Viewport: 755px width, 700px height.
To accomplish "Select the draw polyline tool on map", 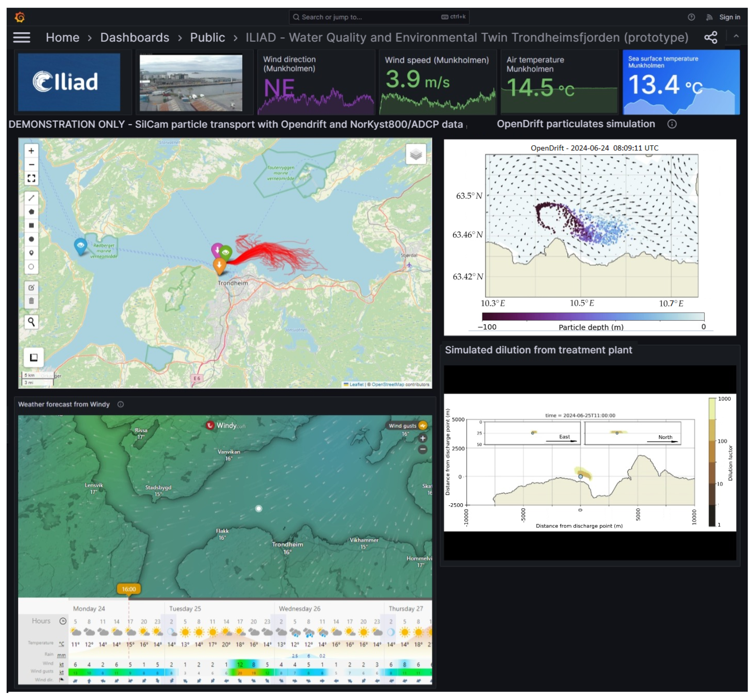I will (31, 198).
